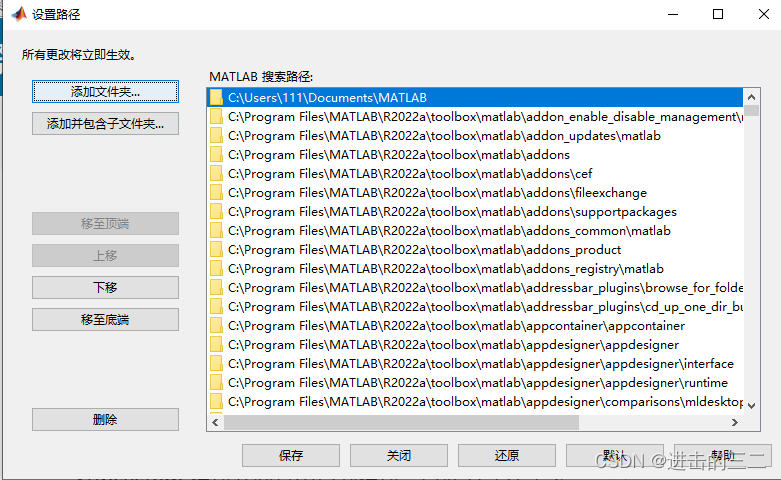
Task: Select the addons_registry\matlab path row
Action: (x=475, y=268)
